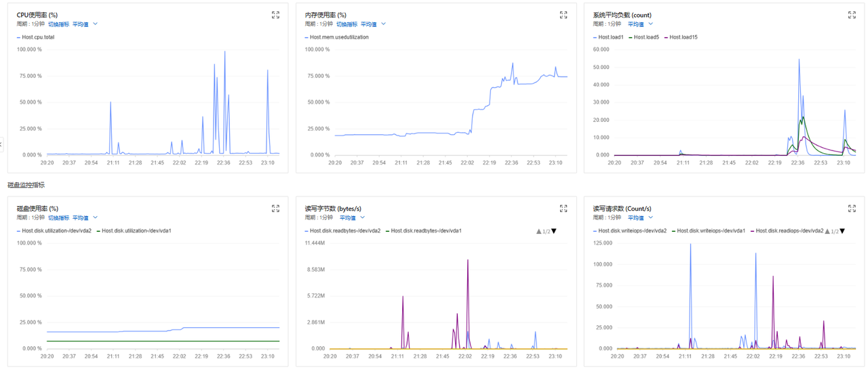Open fullscreen view of 系统平均负载 chart
Screen dimensions: 868x372
coord(852,15)
